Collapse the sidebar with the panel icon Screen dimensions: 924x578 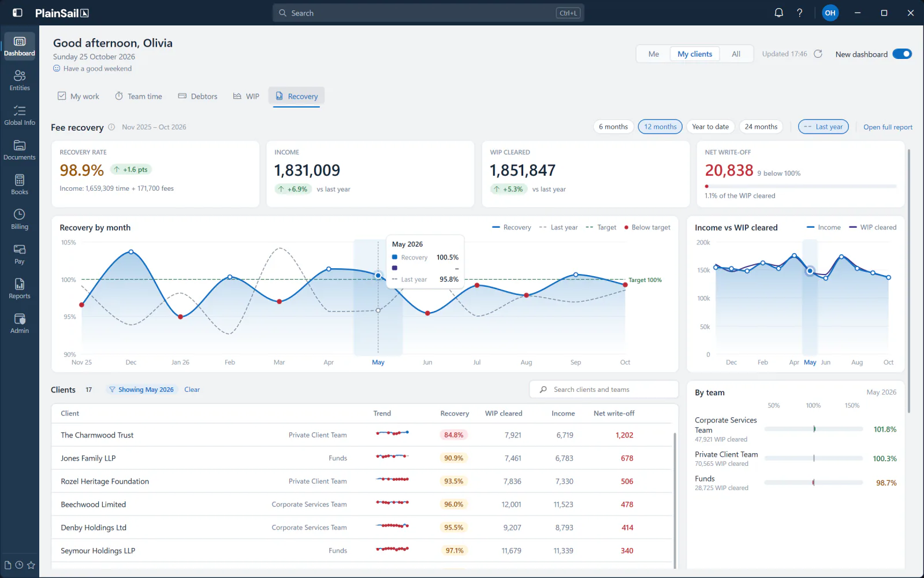pos(17,13)
